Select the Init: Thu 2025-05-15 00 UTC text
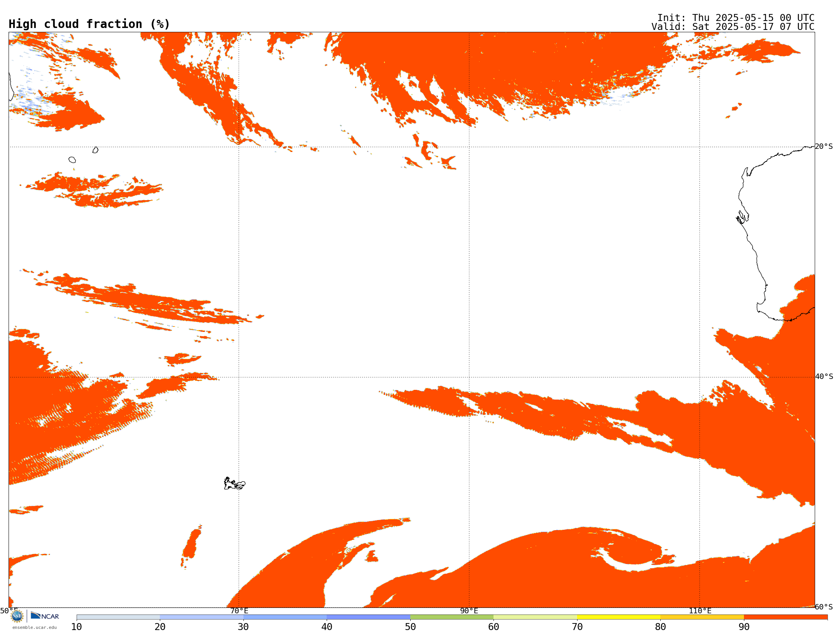Image resolution: width=840 pixels, height=632 pixels. point(736,18)
